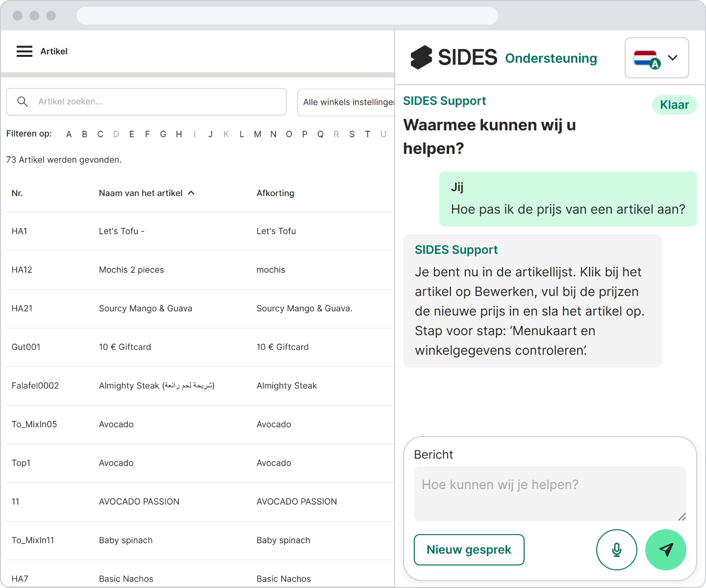Start voice input with microphone button

pyautogui.click(x=617, y=550)
